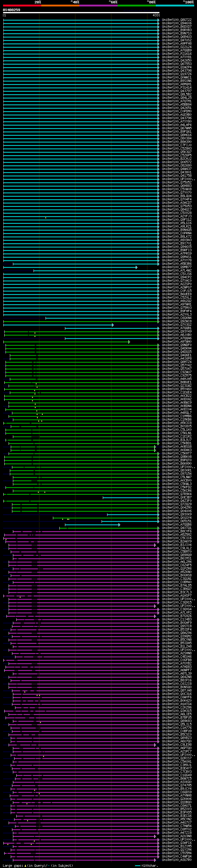Click the UniRef100_A7QQA6 label
This screenshot has width=197, height=868.
tap(177, 339)
